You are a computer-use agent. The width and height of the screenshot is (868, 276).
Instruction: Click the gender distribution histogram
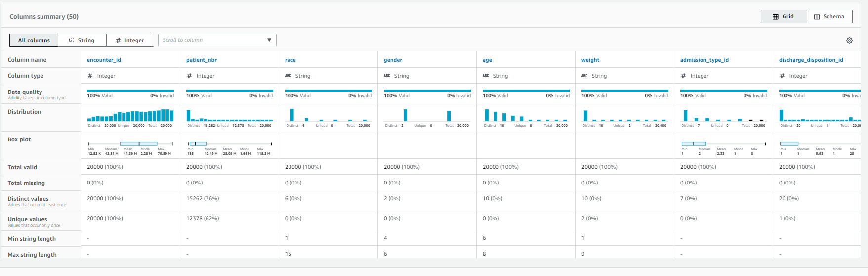[427, 115]
